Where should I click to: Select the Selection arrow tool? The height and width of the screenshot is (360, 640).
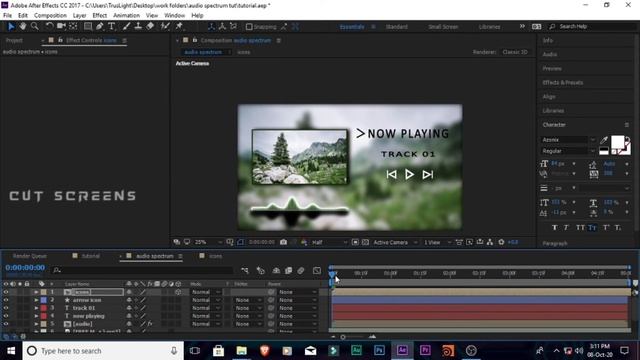pos(11,27)
